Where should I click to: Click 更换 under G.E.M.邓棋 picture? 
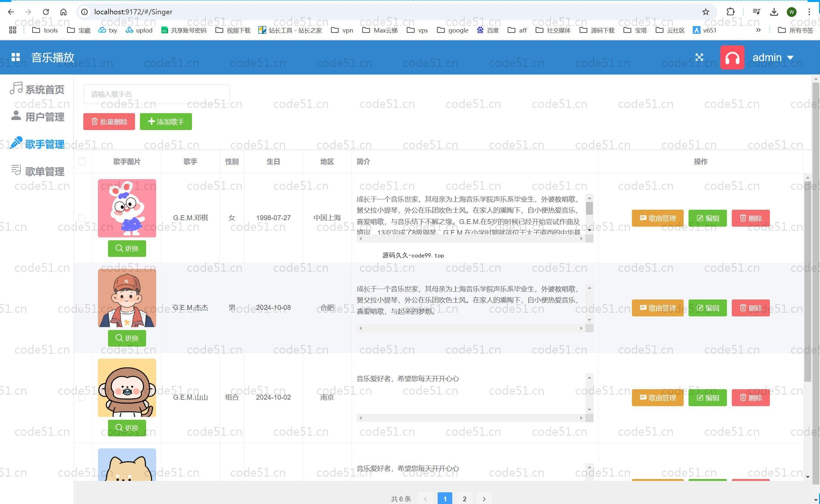coord(127,248)
